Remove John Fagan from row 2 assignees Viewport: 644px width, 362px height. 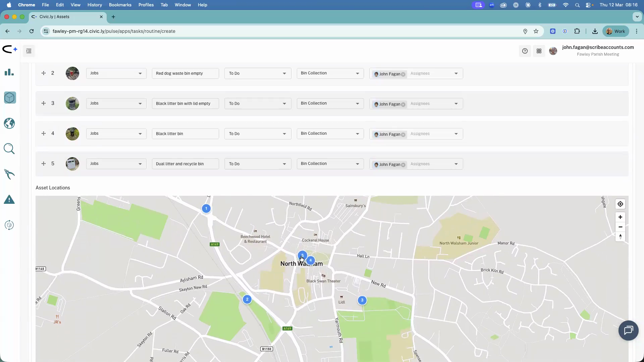coord(404,74)
